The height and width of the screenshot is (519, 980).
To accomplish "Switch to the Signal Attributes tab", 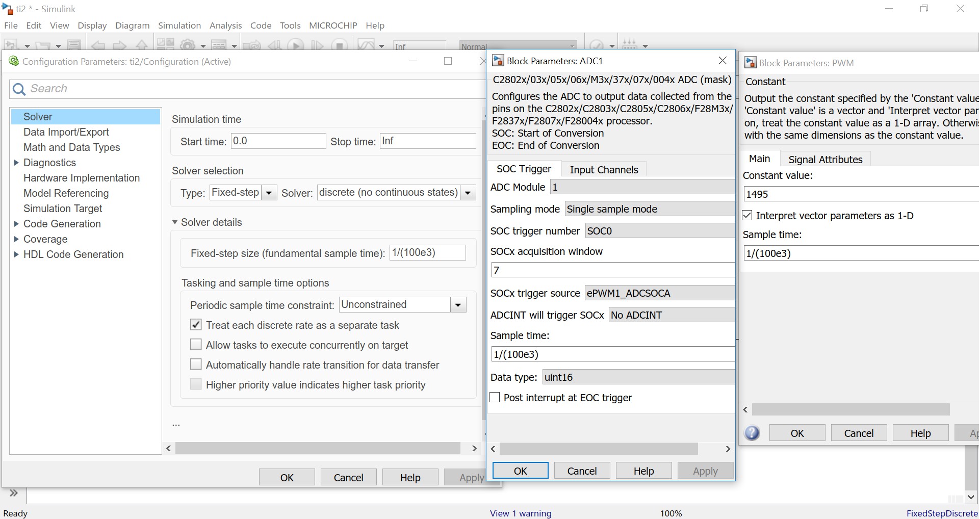I will point(826,159).
